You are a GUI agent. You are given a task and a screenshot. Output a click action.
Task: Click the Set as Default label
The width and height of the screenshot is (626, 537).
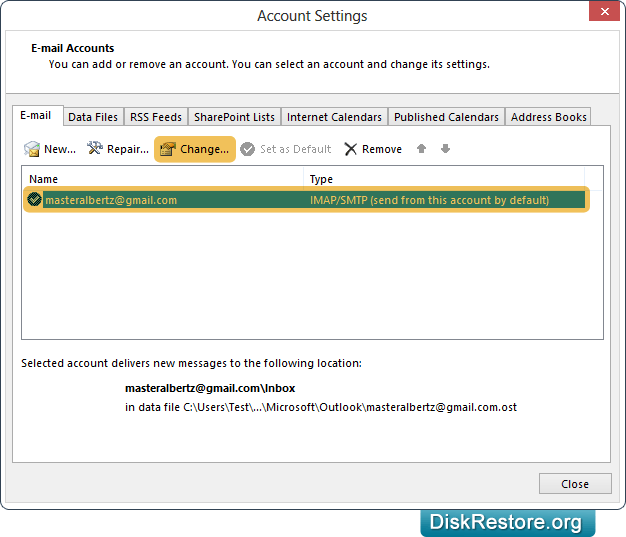[x=295, y=149]
